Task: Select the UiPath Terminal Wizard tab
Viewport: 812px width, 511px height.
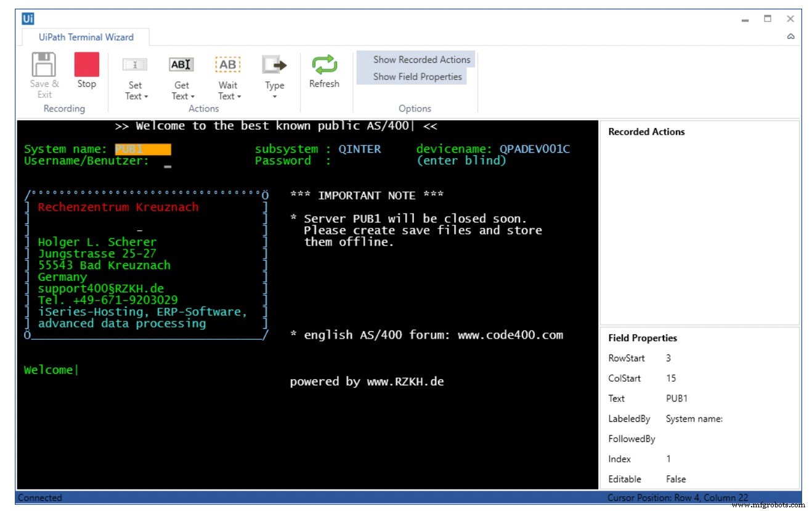Action: [86, 37]
